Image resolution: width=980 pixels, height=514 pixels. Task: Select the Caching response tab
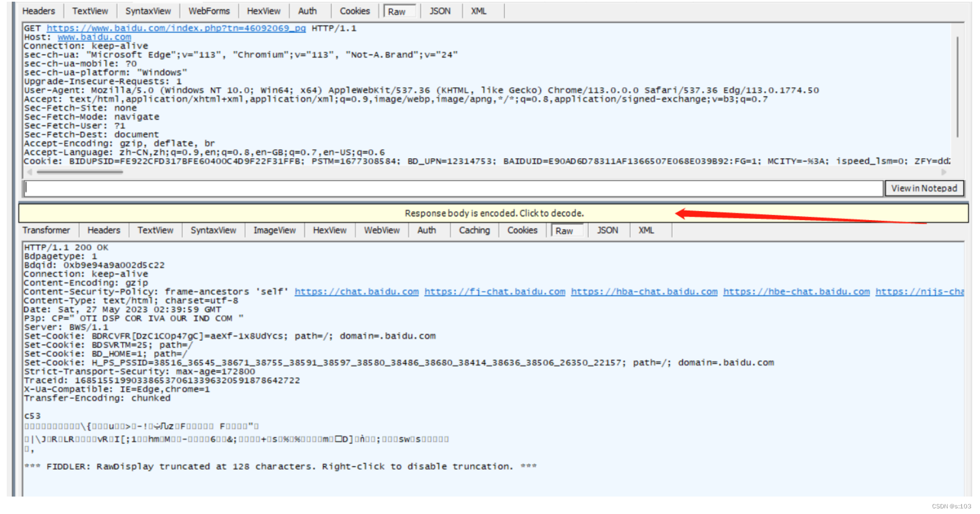(x=475, y=230)
